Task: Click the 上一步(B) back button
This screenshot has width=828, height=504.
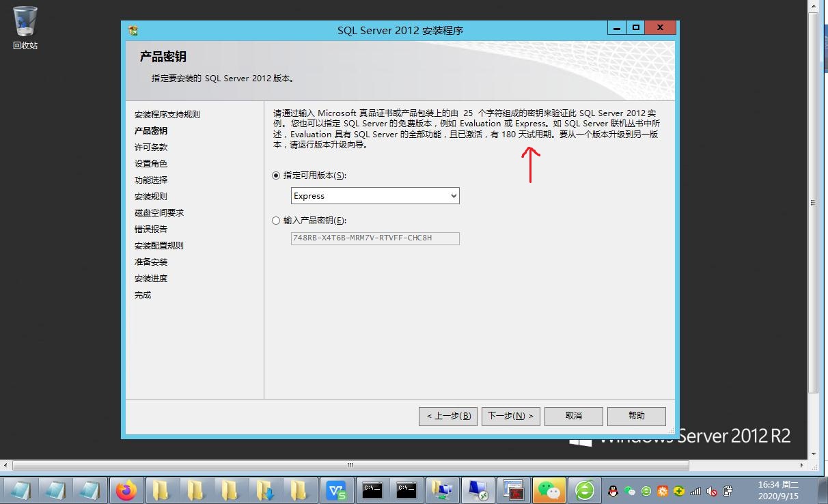Action: tap(448, 416)
